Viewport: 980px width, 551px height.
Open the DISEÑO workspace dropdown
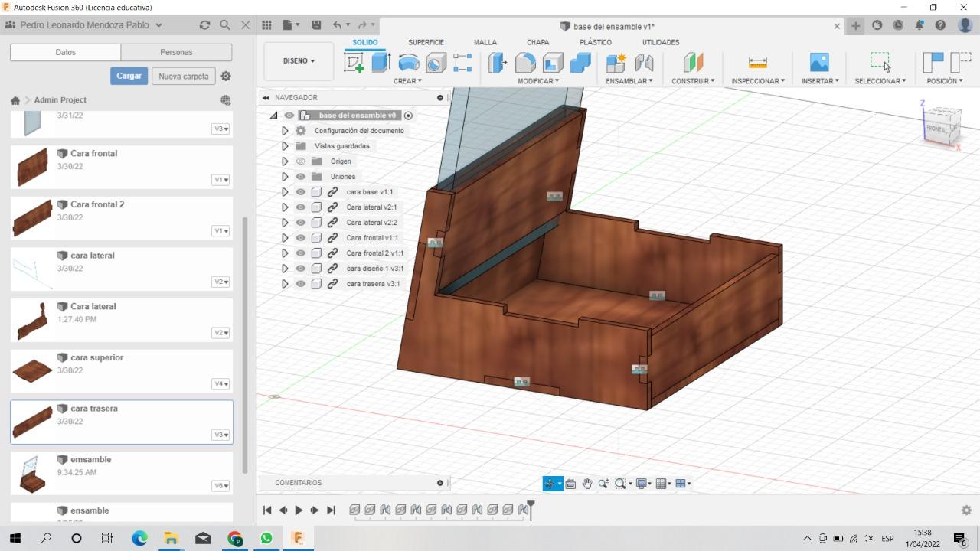pyautogui.click(x=299, y=61)
